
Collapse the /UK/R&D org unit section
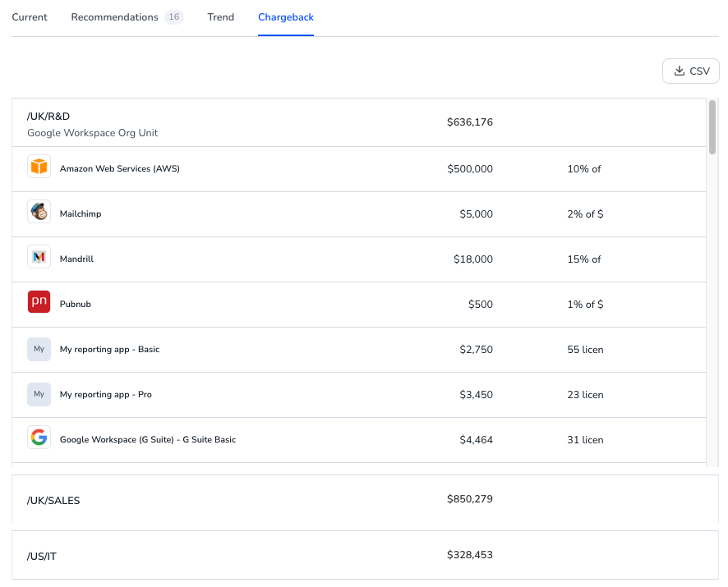pos(359,122)
